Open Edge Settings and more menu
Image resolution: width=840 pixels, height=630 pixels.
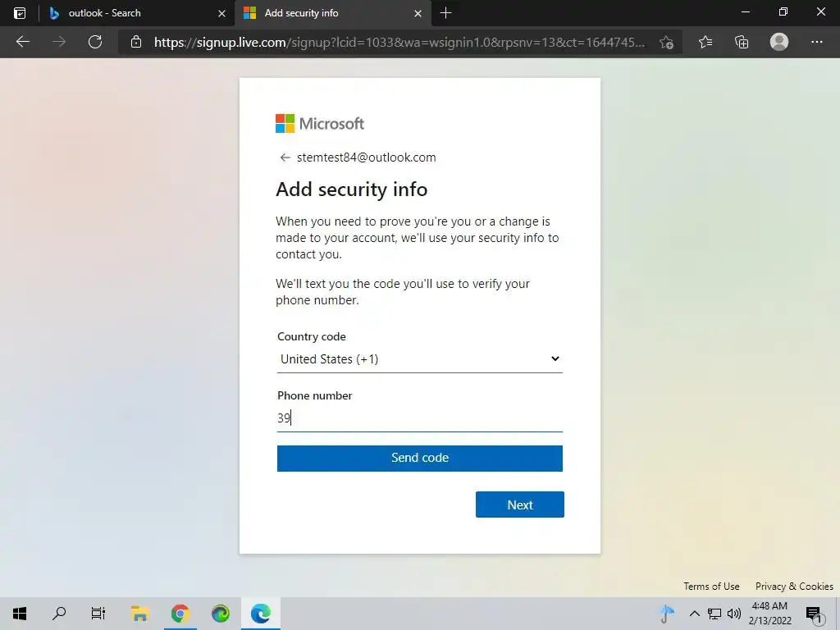coord(816,42)
